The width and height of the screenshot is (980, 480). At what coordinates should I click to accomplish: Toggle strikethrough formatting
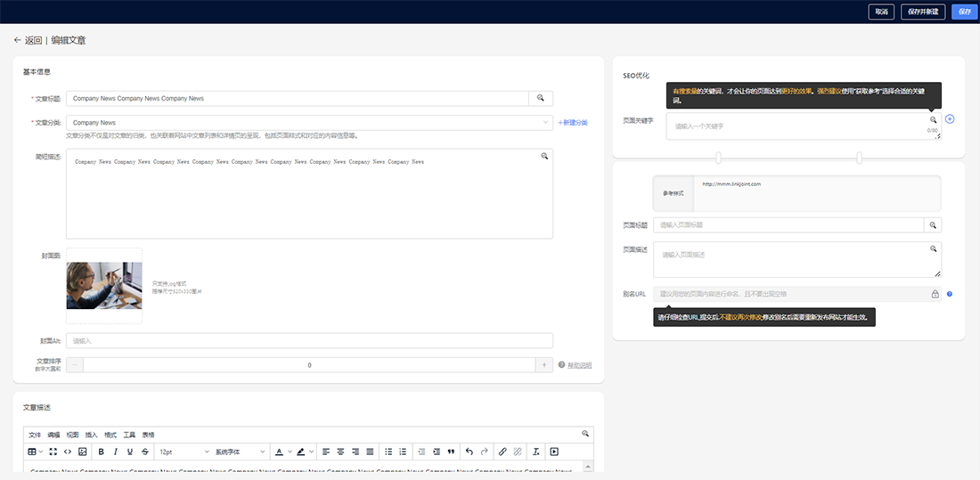click(145, 452)
